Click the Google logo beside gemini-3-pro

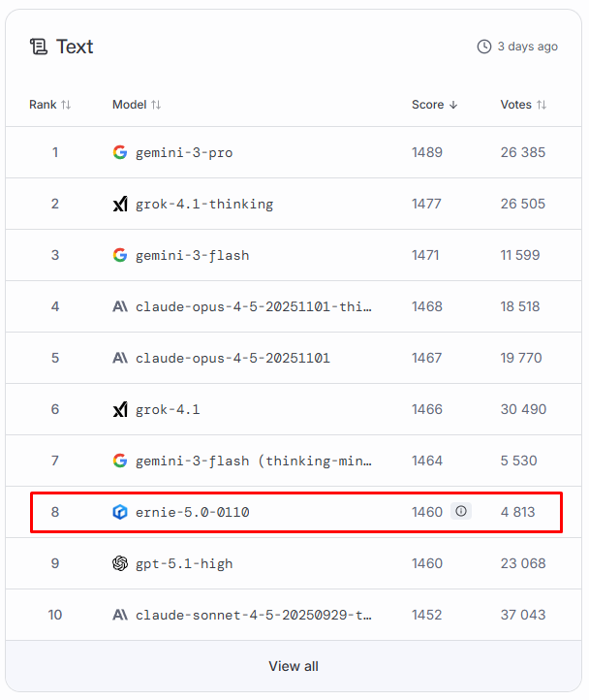pyautogui.click(x=120, y=152)
